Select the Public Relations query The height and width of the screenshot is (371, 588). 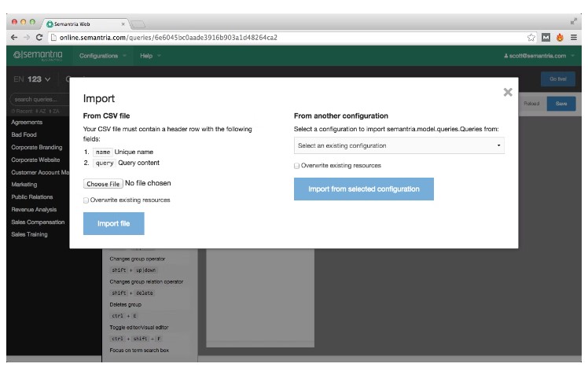click(x=32, y=197)
